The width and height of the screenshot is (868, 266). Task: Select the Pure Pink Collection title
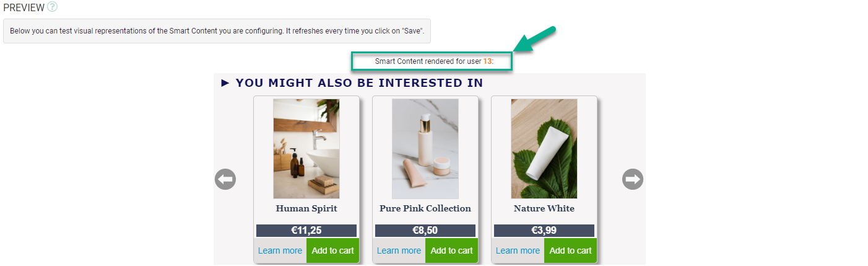[425, 208]
